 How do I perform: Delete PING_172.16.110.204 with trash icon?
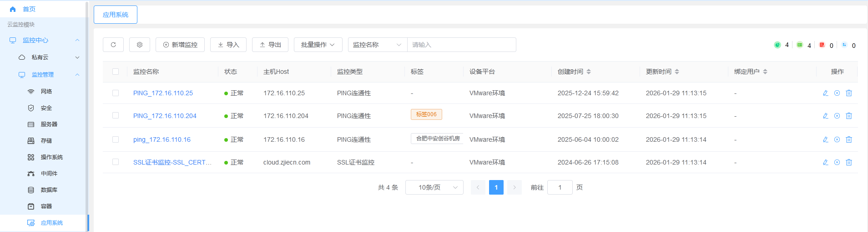click(849, 116)
